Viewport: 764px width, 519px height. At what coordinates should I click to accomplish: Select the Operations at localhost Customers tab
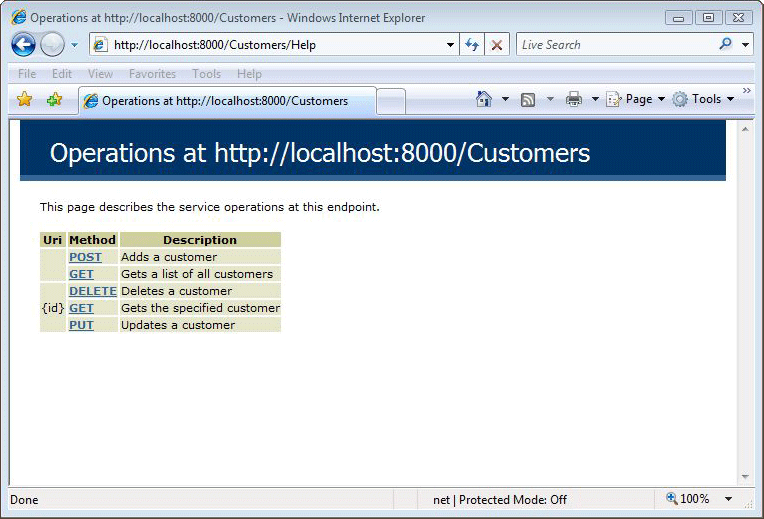225,100
